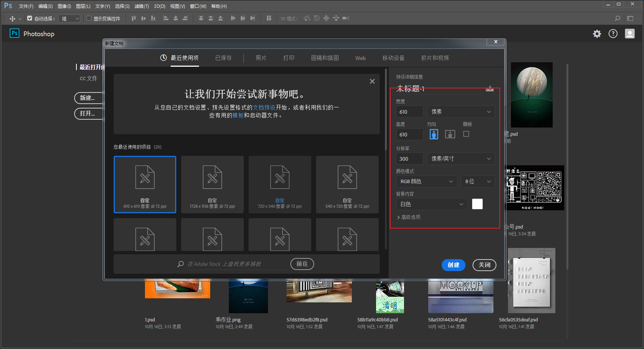Click align bottom edges icon

[x=153, y=18]
